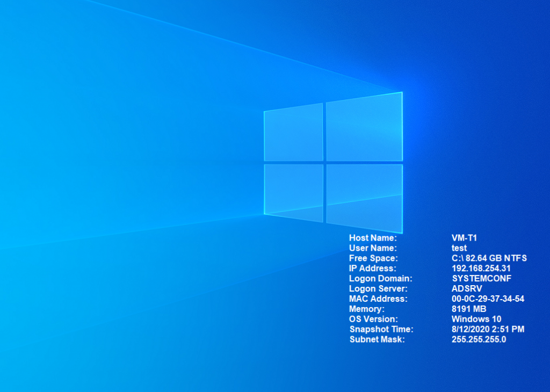Screen dimensions: 550x392
Task: Click the Memory value 8191 MB
Action: pyautogui.click(x=469, y=309)
